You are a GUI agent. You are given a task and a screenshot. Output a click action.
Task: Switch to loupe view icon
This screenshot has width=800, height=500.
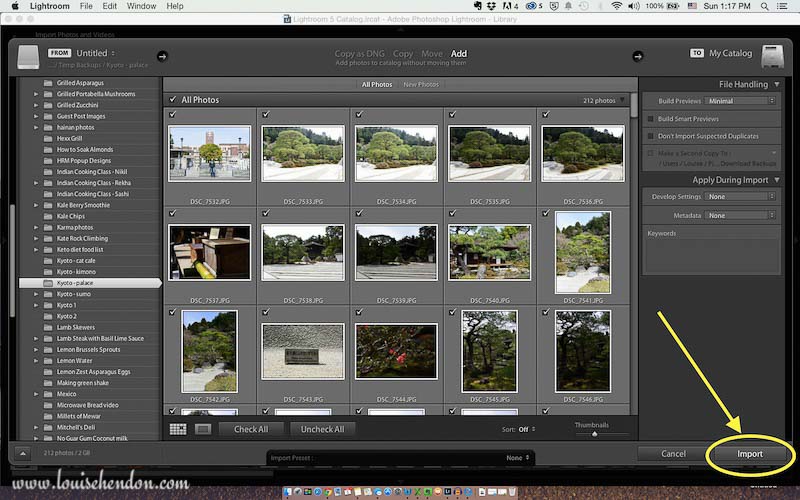tap(203, 429)
